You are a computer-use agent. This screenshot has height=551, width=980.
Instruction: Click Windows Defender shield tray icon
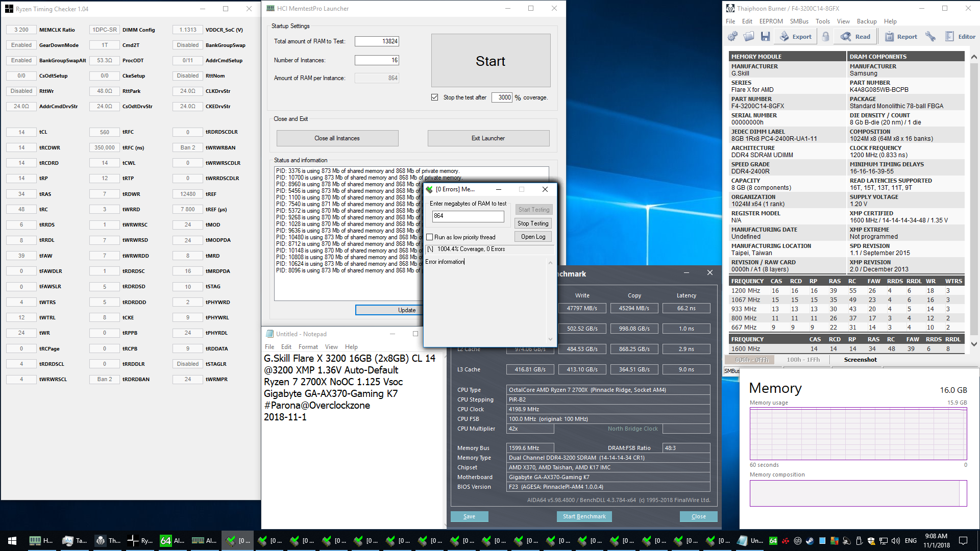pyautogui.click(x=871, y=541)
